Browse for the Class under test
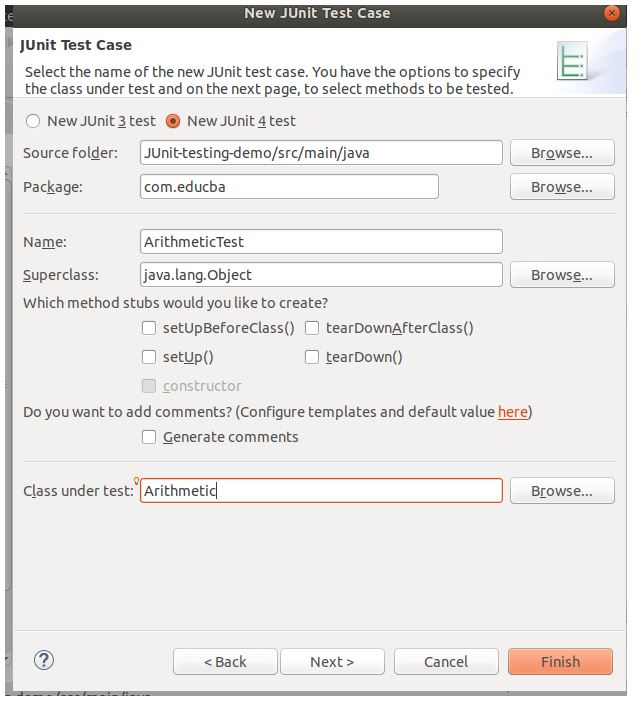This screenshot has width=642, height=702. tap(561, 491)
